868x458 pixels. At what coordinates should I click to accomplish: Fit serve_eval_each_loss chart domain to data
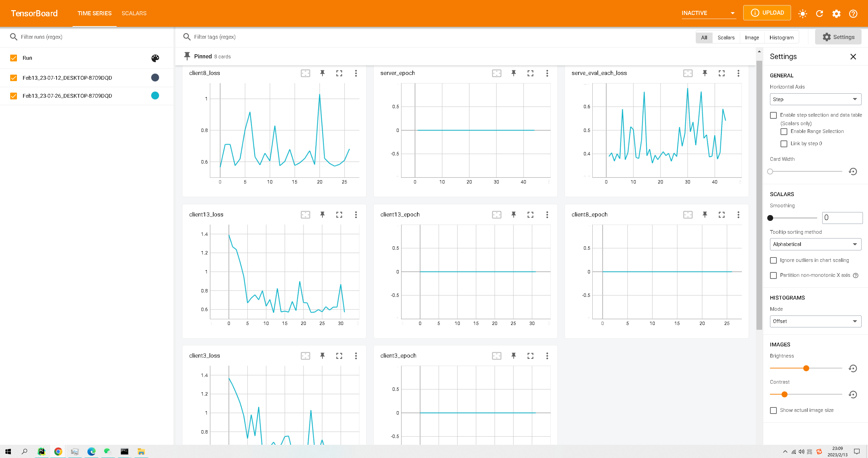coord(688,73)
